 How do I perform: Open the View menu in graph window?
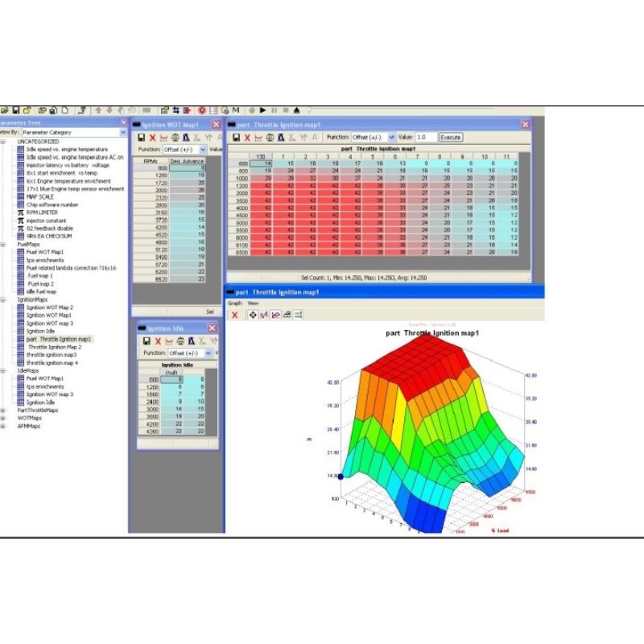[253, 303]
